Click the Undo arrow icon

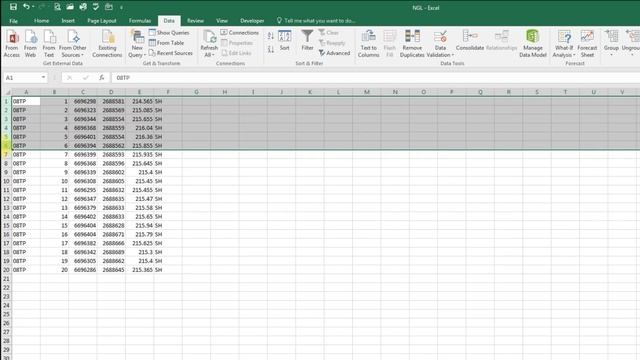(26, 7)
